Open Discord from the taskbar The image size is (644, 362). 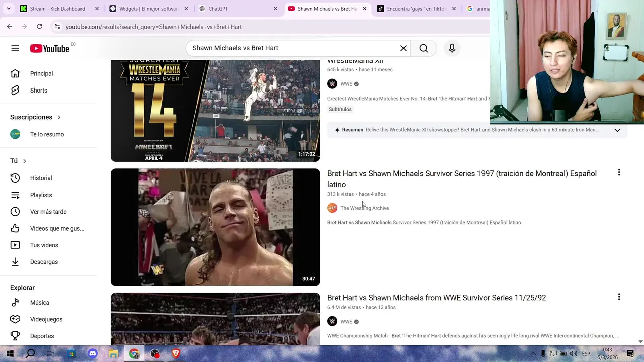pyautogui.click(x=93, y=353)
